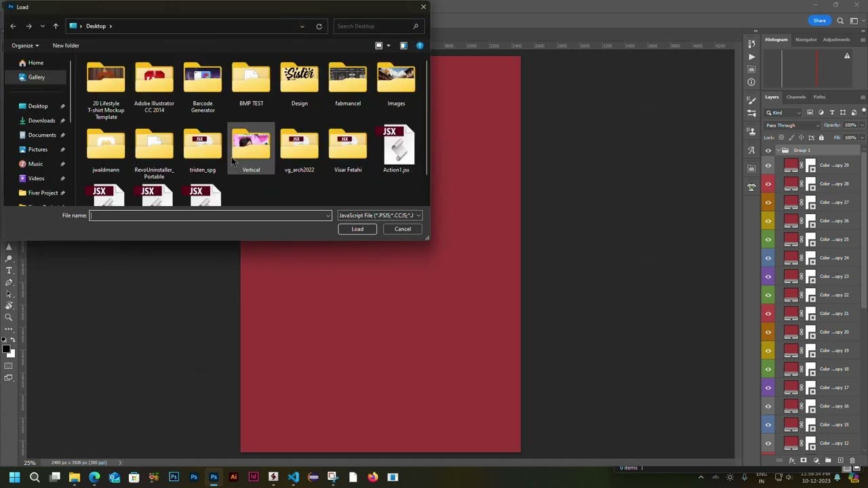
Task: Lock transparent pixels icon in Layers panel
Action: (x=781, y=138)
